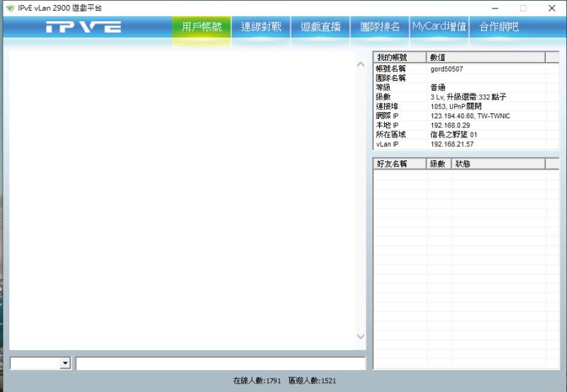The image size is (567, 392).
Task: Click the 所在區域 row label
Action: pyautogui.click(x=391, y=135)
